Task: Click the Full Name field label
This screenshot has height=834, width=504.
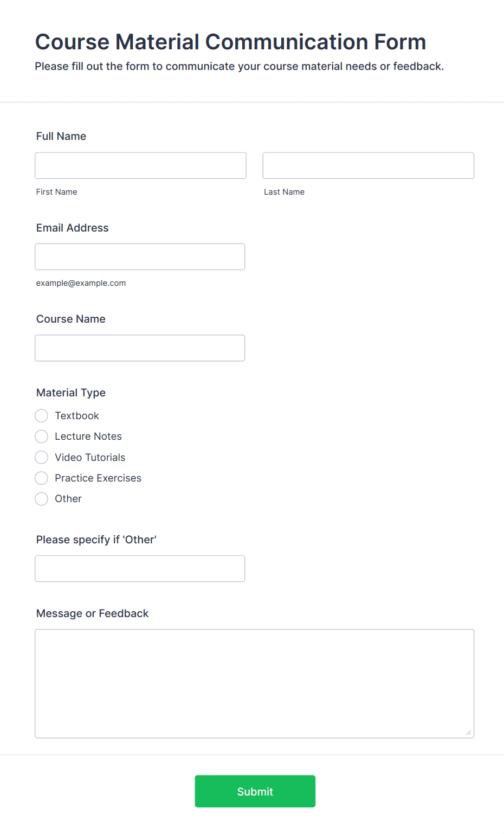Action: [61, 136]
